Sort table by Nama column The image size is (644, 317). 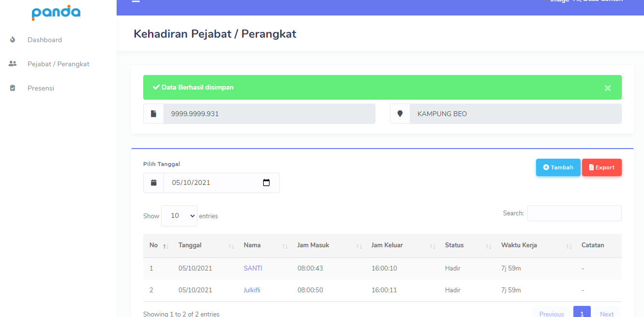click(x=265, y=245)
